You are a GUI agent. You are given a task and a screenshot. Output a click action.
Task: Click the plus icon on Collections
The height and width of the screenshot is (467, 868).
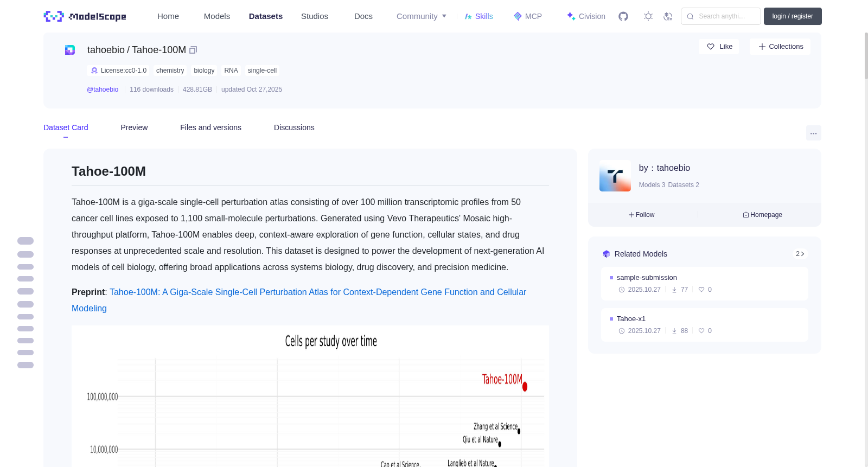(762, 47)
